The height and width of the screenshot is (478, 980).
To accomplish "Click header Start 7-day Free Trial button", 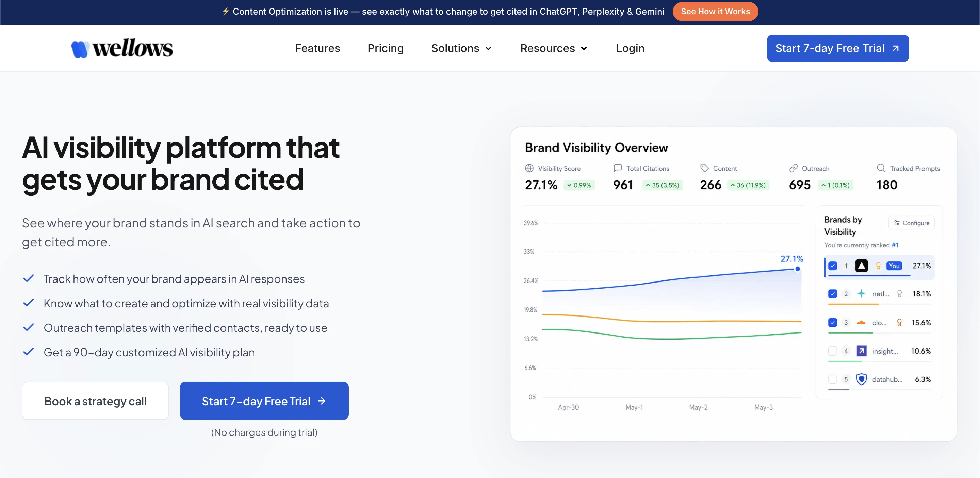I will (838, 48).
